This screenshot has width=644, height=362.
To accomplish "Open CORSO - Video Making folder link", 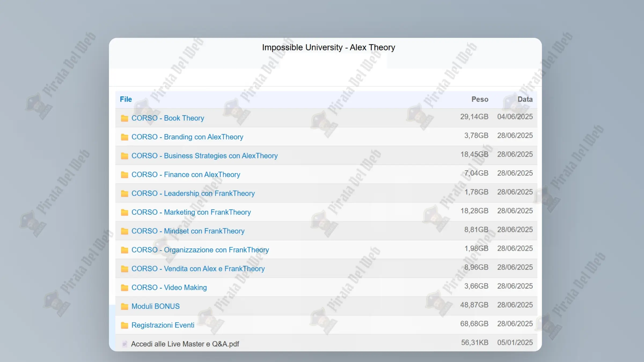I will point(169,287).
